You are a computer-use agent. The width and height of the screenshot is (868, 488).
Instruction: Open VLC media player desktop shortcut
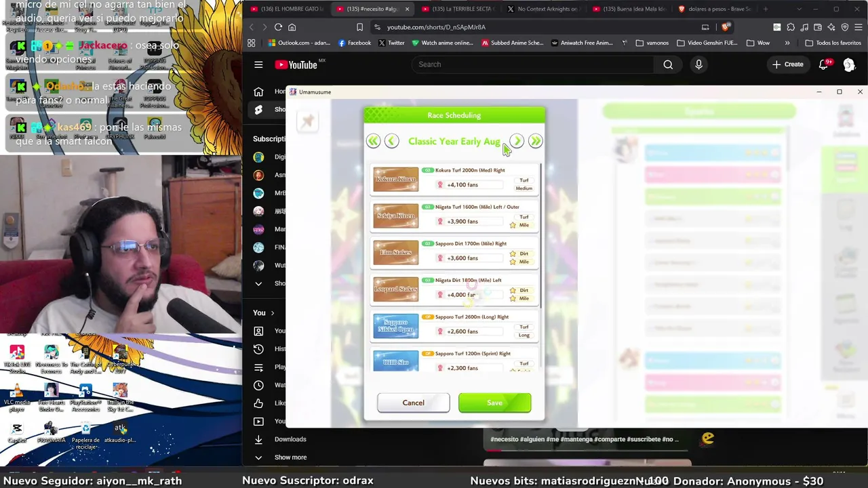tap(17, 398)
